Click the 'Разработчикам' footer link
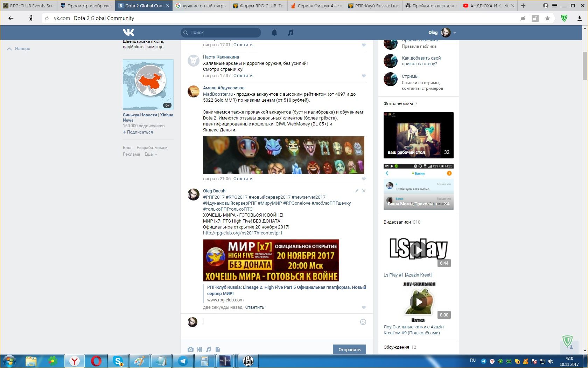 click(x=152, y=148)
